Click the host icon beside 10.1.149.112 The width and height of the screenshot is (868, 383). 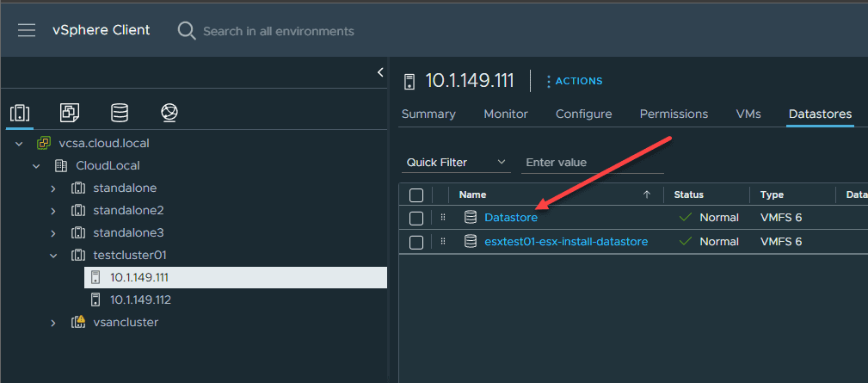95,300
